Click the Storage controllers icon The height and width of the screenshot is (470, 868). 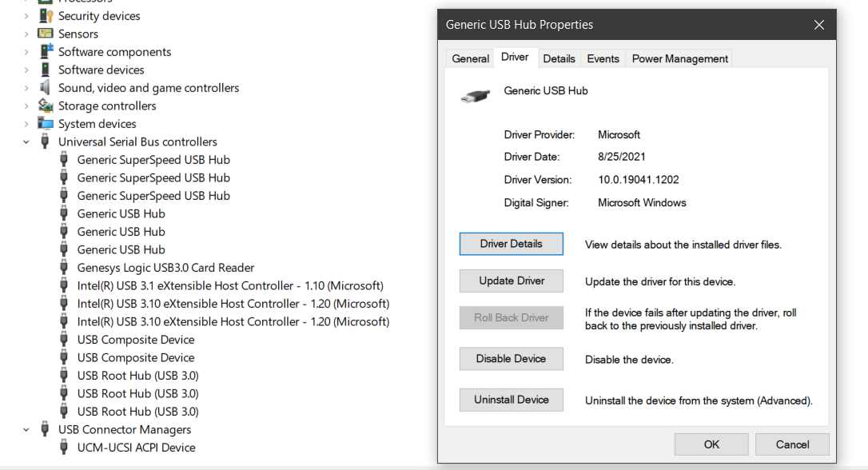pyautogui.click(x=46, y=106)
